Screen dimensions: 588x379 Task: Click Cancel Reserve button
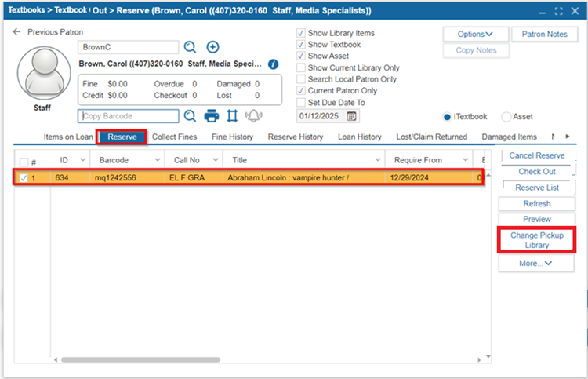pos(536,155)
